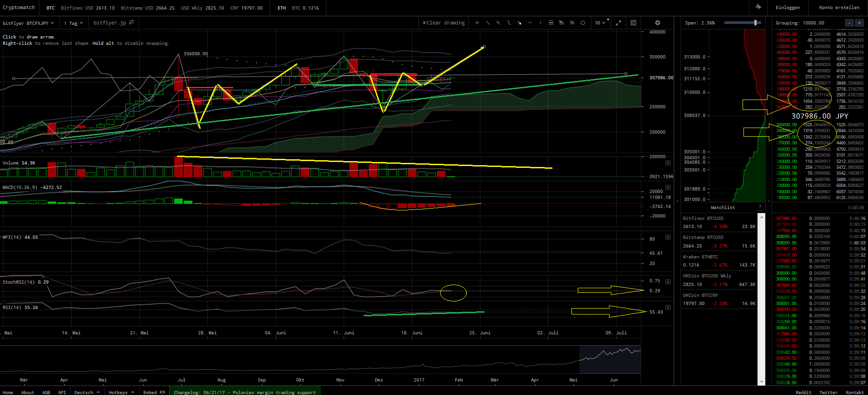The image size is (868, 395).
Task: Click Einloggen login link
Action: (787, 7)
